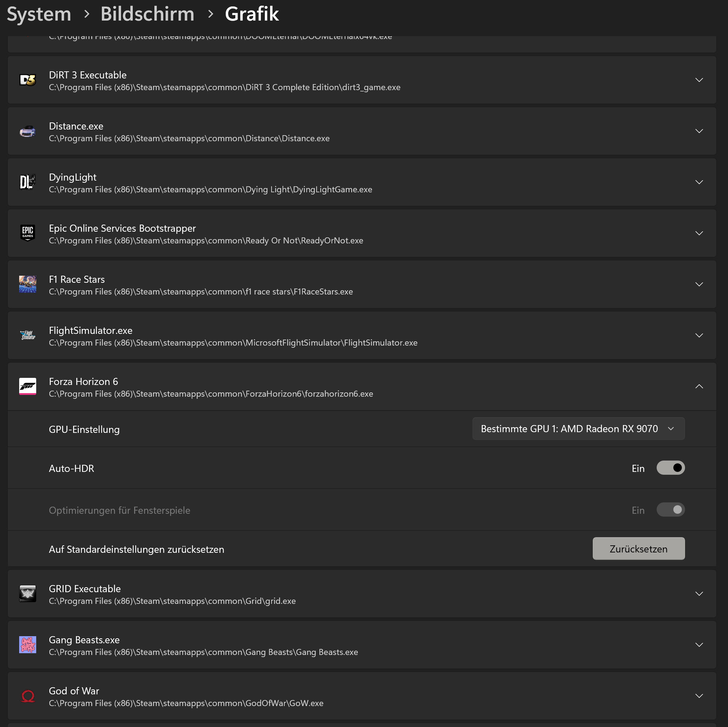The width and height of the screenshot is (728, 727).
Task: Go to System breadcrumb
Action: click(39, 14)
